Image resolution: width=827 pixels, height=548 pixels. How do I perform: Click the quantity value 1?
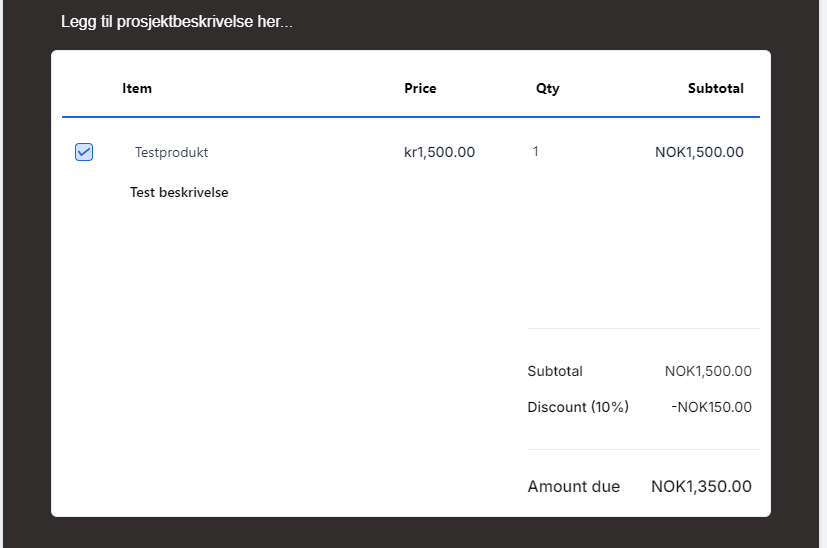[536, 152]
